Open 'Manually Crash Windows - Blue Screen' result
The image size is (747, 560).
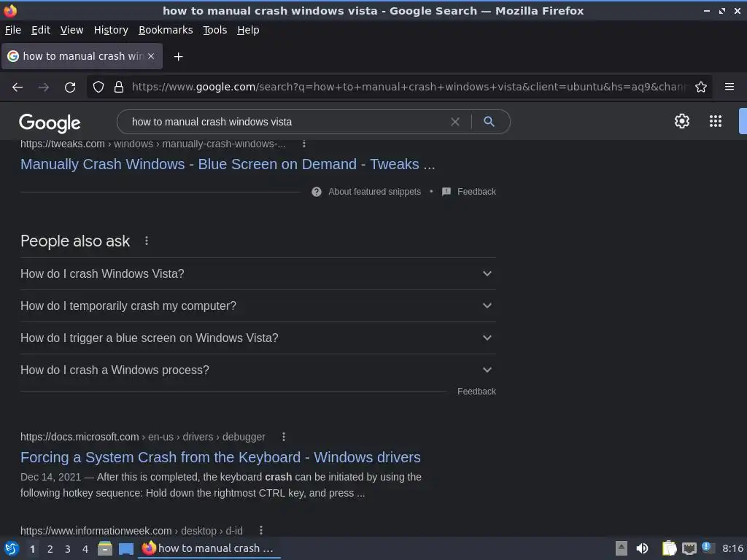point(228,164)
